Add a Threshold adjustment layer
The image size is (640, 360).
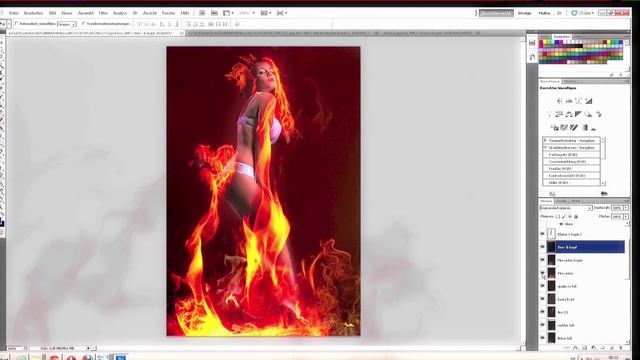click(574, 128)
